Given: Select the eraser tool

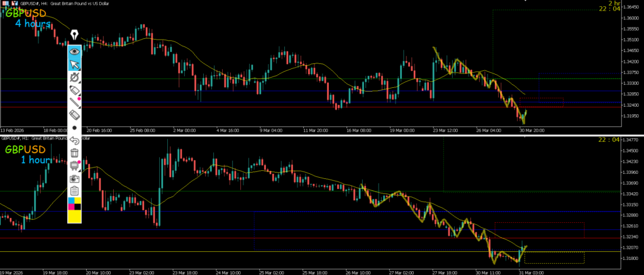Looking at the screenshot, I should click(75, 115).
